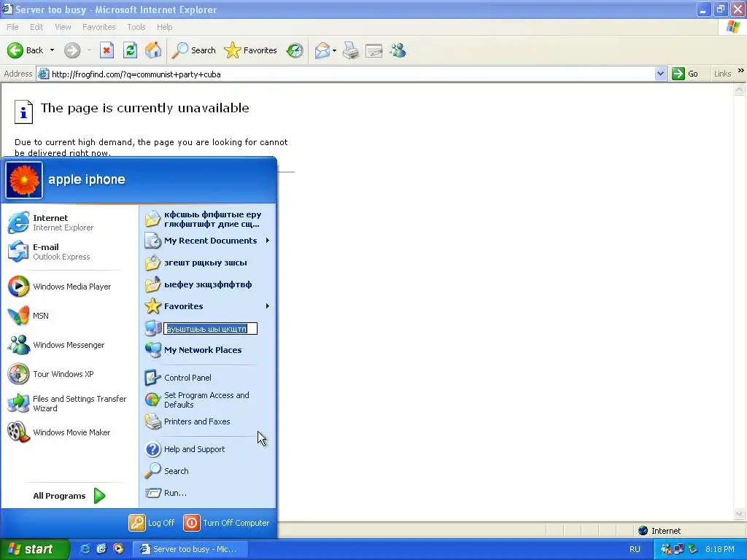Open MSN from the Start menu

point(69,315)
